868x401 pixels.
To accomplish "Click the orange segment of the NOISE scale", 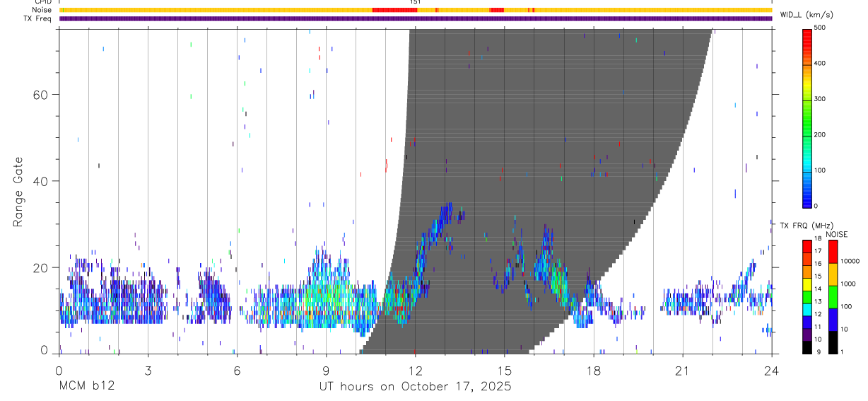I will tap(833, 274).
